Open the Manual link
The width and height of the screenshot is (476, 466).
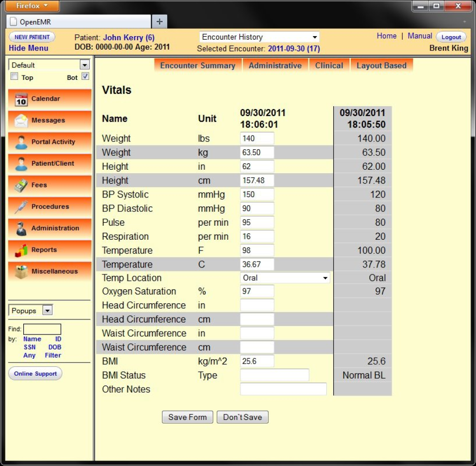click(x=419, y=36)
